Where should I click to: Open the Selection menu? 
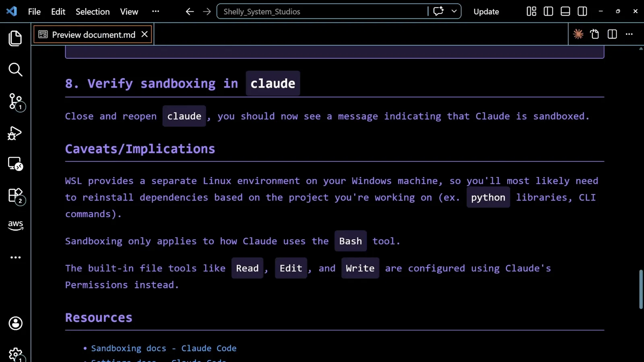click(93, 12)
